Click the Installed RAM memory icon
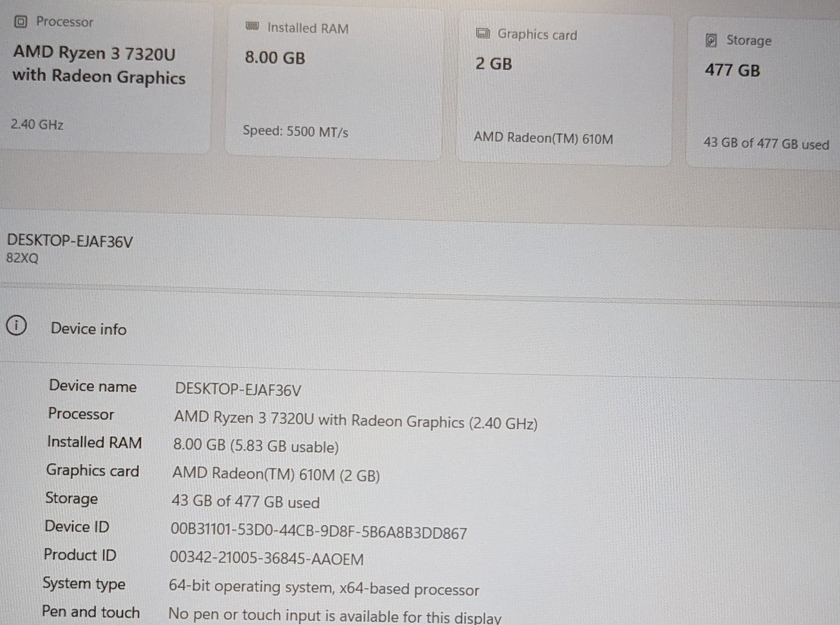Image resolution: width=840 pixels, height=625 pixels. [252, 26]
